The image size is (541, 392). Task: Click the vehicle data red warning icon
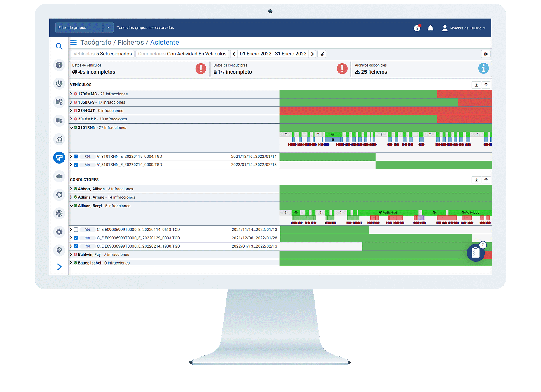pos(201,69)
